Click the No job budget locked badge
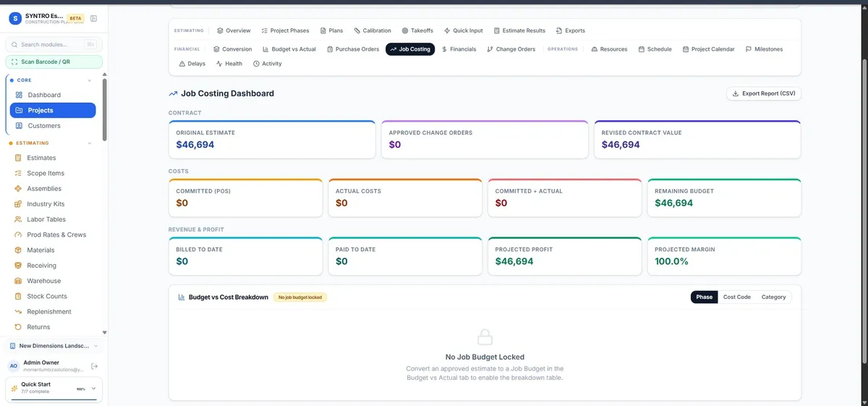This screenshot has width=868, height=406. [x=300, y=297]
